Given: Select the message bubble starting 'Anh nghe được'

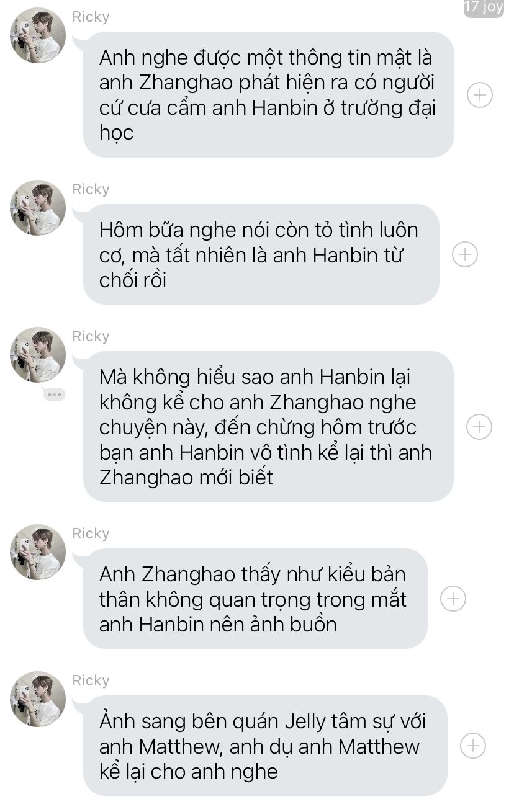Looking at the screenshot, I should point(268,95).
